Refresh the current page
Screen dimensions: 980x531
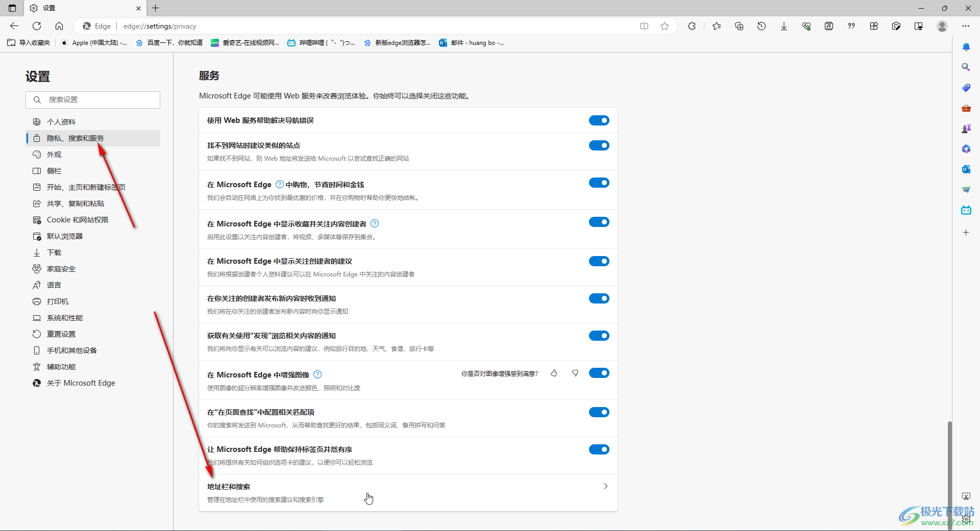[37, 26]
